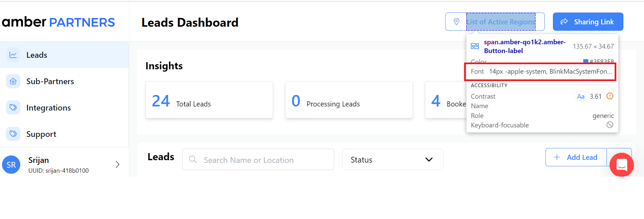Viewport: 644px width, 219px height.
Task: Click the Integrations tag icon
Action: [13, 107]
